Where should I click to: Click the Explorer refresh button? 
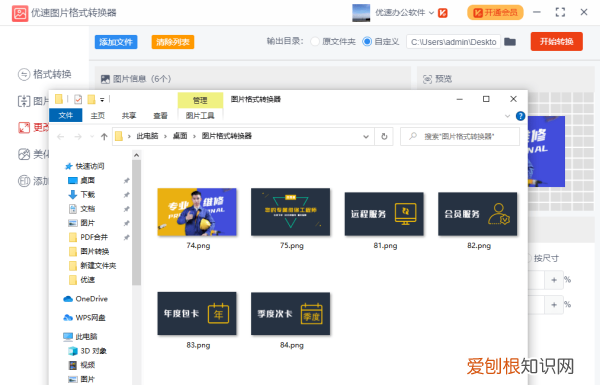[x=384, y=136]
